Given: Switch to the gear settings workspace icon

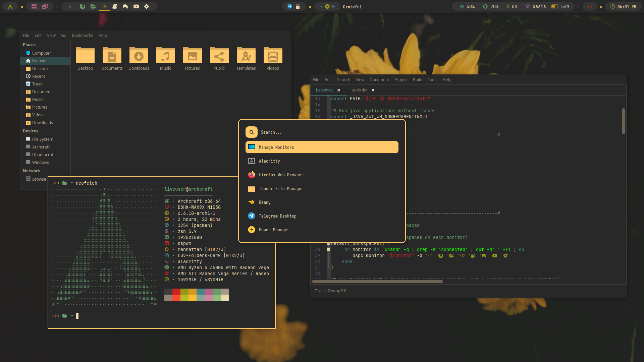Looking at the screenshot, I should click(147, 6).
